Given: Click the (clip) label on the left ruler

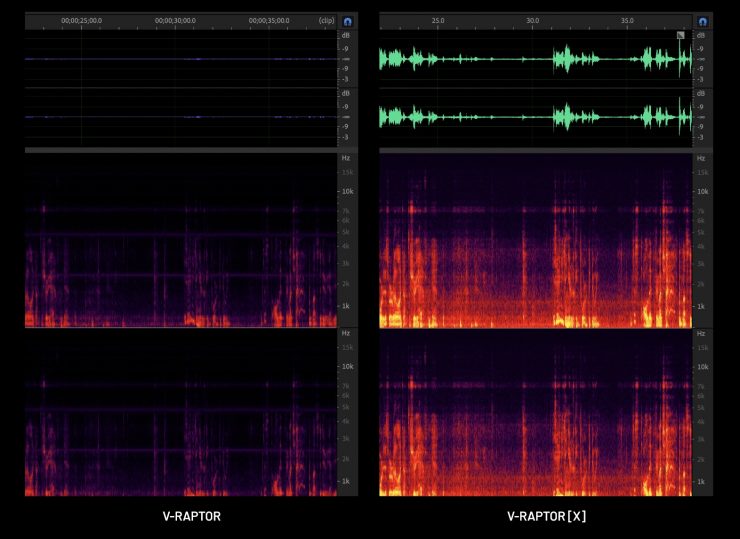Looking at the screenshot, I should coord(326,20).
